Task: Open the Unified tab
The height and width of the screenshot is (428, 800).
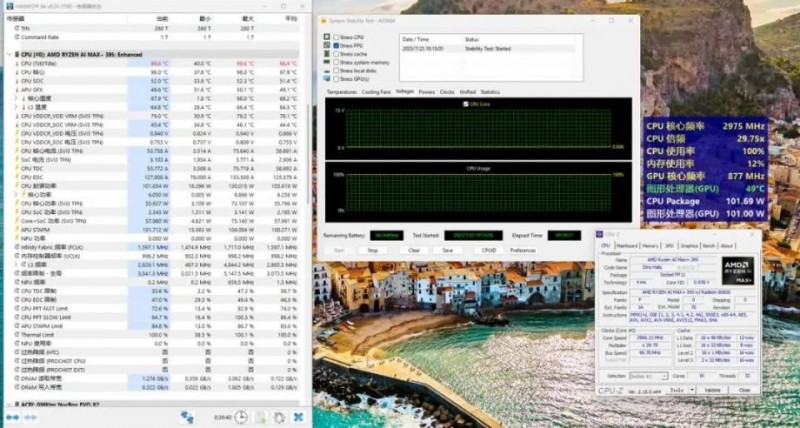Action: 467,92
